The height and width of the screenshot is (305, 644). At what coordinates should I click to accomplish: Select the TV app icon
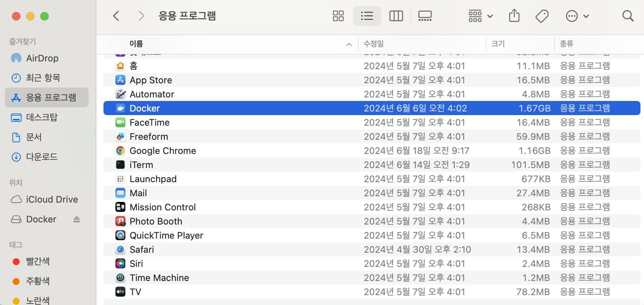120,292
